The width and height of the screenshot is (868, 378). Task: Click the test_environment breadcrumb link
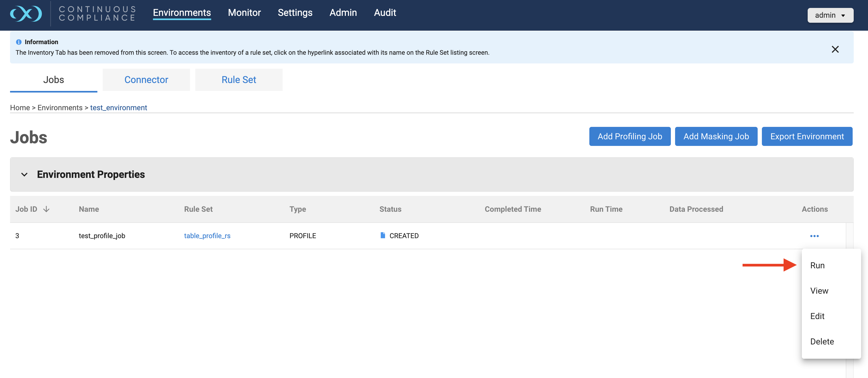click(x=118, y=108)
